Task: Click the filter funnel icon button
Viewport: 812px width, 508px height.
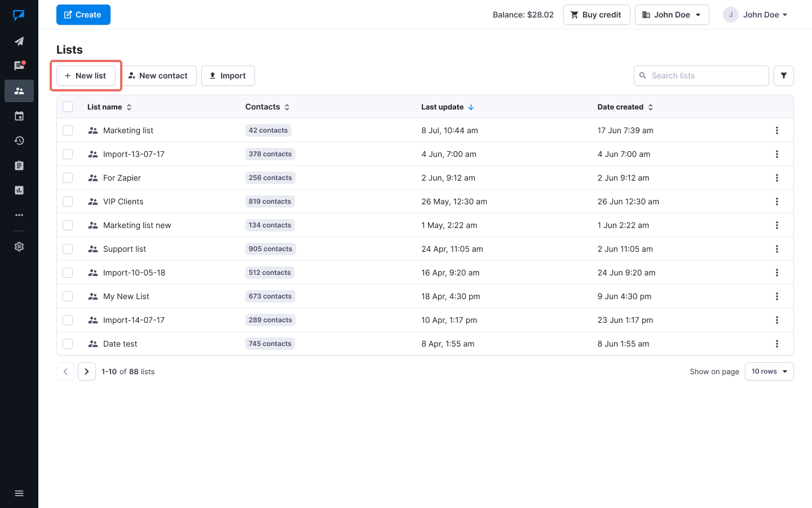Action: pyautogui.click(x=783, y=76)
